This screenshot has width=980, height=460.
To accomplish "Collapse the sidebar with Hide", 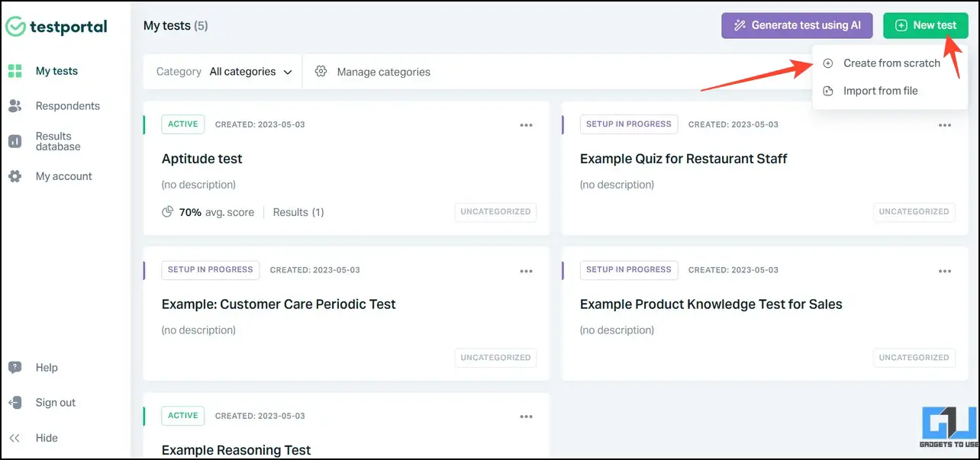I will coord(47,438).
